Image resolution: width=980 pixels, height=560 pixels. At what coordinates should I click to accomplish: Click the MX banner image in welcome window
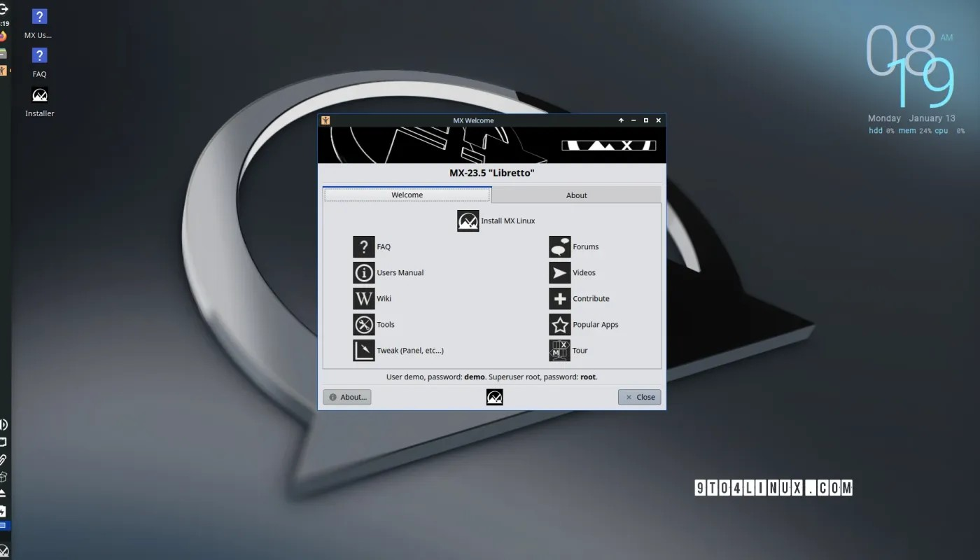click(x=492, y=145)
